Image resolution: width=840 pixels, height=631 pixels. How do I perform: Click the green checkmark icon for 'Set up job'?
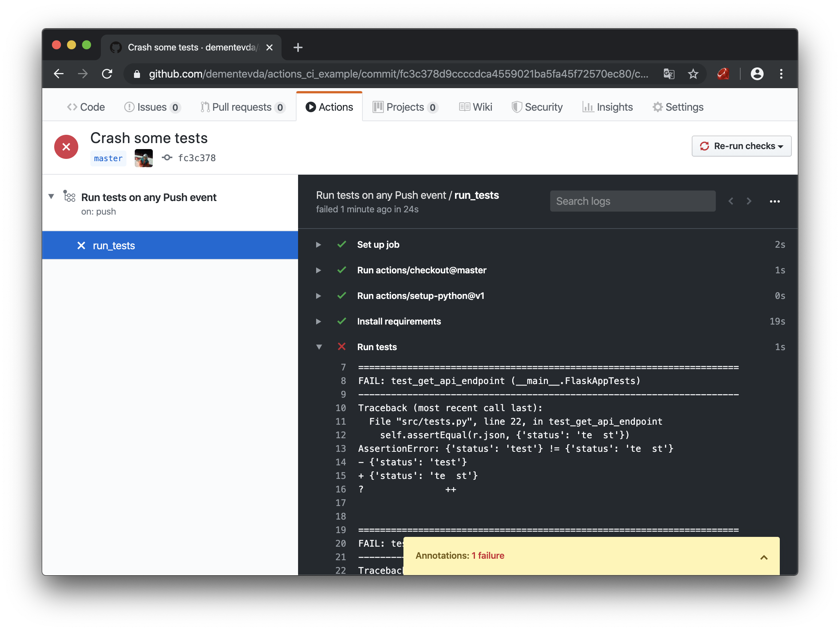coord(341,244)
